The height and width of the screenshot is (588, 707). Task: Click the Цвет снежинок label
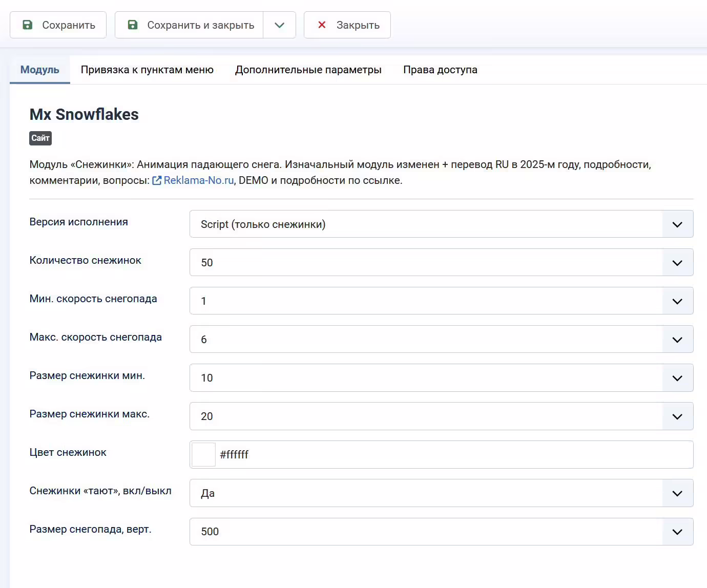click(x=68, y=452)
